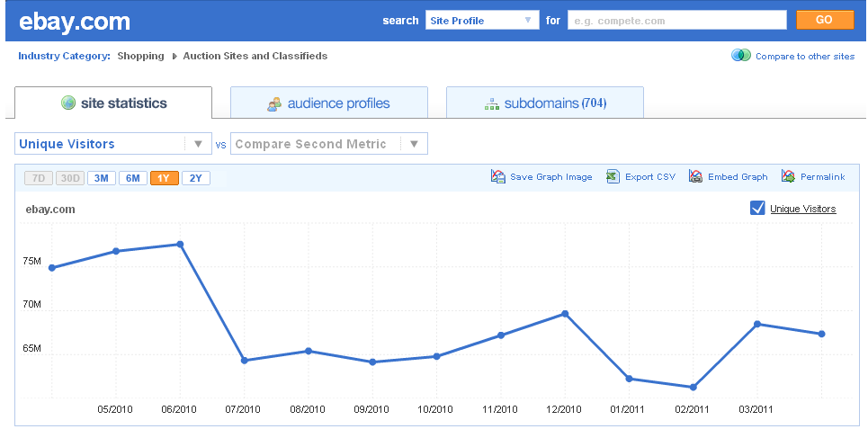Click the 12/2010 data point on graph
This screenshot has width=868, height=429.
coord(565,314)
